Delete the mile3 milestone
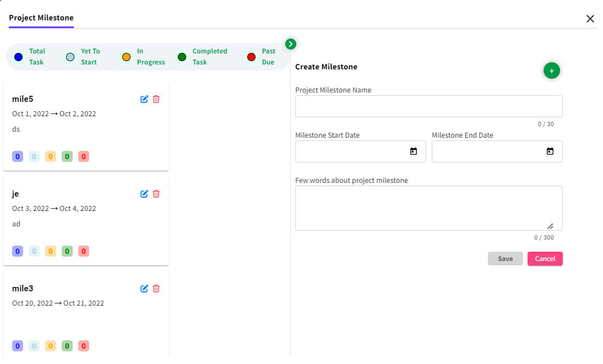The image size is (603, 364). (156, 288)
